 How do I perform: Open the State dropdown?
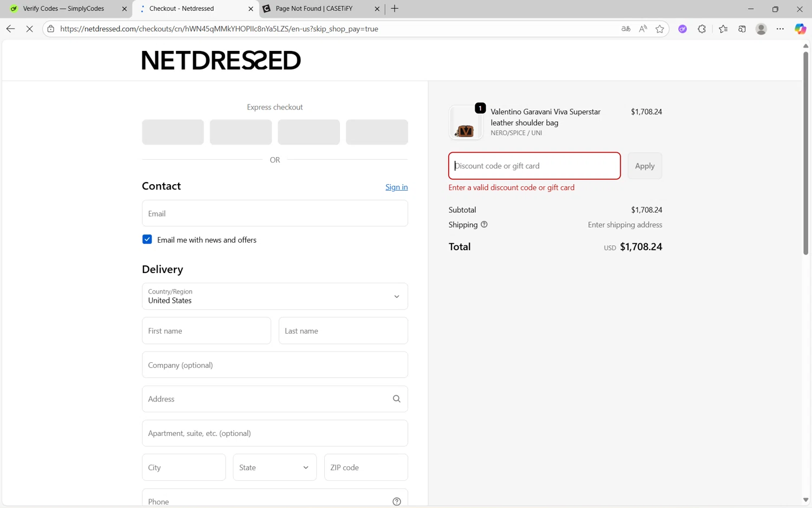pyautogui.click(x=275, y=467)
